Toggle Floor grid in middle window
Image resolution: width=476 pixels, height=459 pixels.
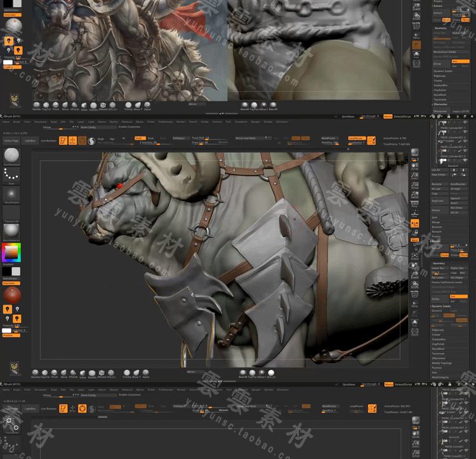pos(414,215)
